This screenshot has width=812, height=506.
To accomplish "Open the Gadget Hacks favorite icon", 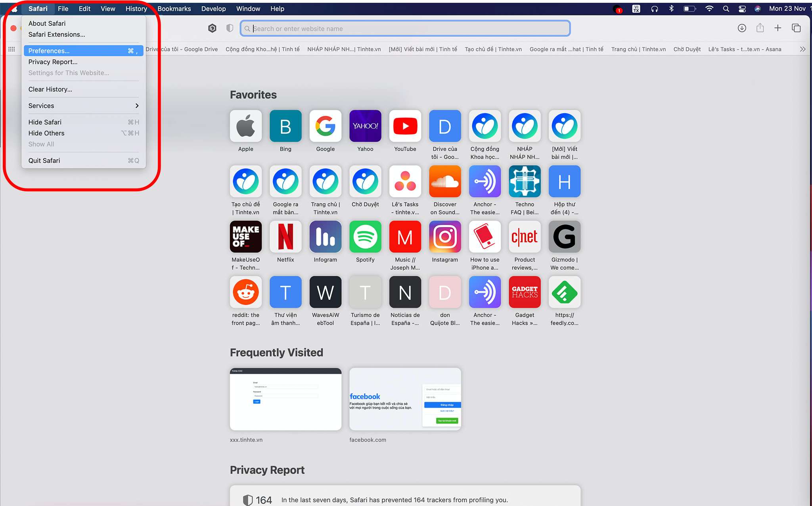I will [525, 292].
